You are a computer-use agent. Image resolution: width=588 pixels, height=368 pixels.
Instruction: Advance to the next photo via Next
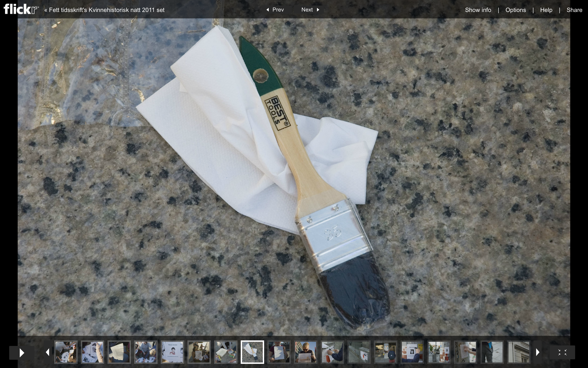coord(311,10)
